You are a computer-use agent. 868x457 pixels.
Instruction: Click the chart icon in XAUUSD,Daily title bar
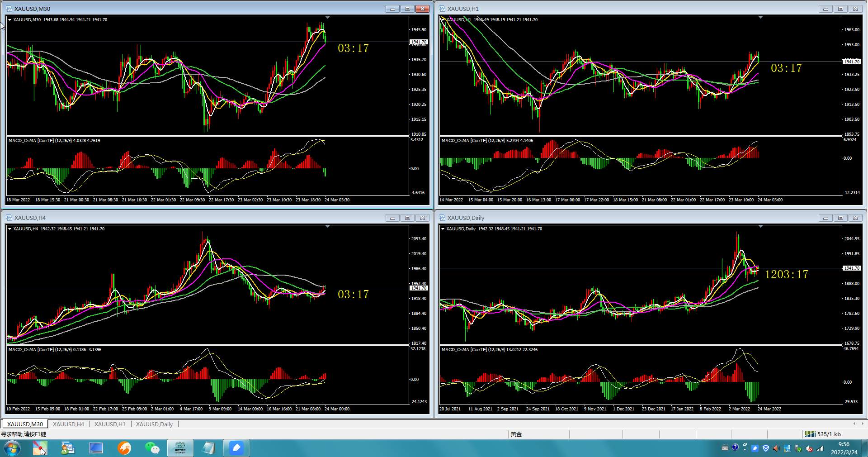(442, 218)
